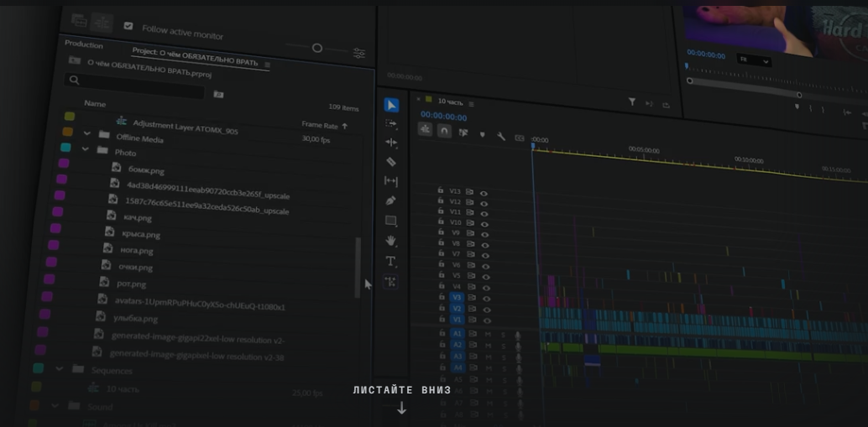Select the Hand tool
The height and width of the screenshot is (427, 868).
pyautogui.click(x=391, y=241)
